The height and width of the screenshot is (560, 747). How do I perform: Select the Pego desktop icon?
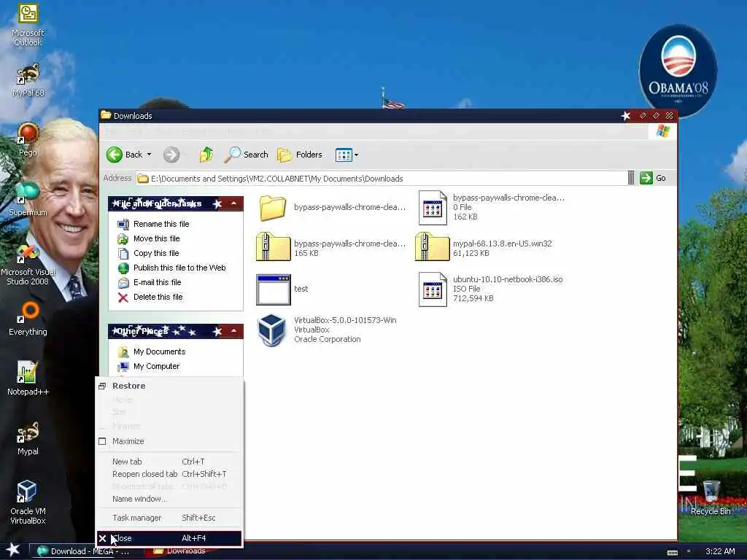[28, 139]
